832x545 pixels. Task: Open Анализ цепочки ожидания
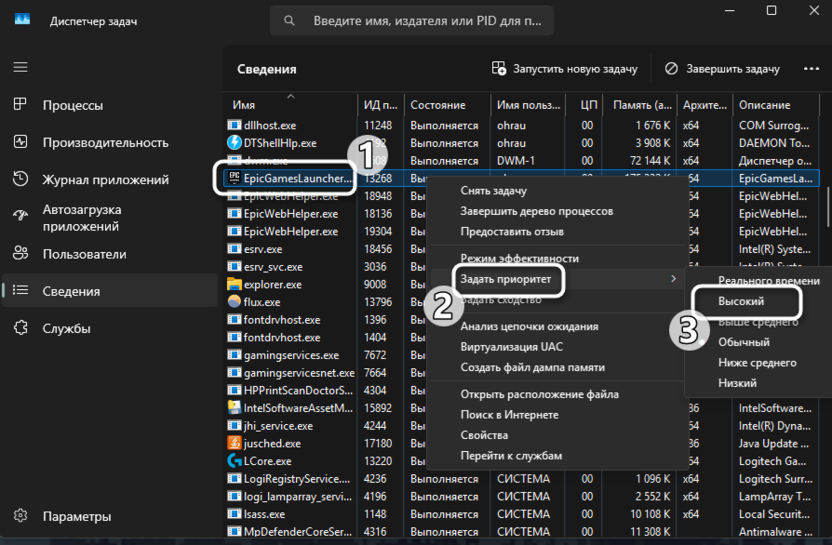[557, 326]
